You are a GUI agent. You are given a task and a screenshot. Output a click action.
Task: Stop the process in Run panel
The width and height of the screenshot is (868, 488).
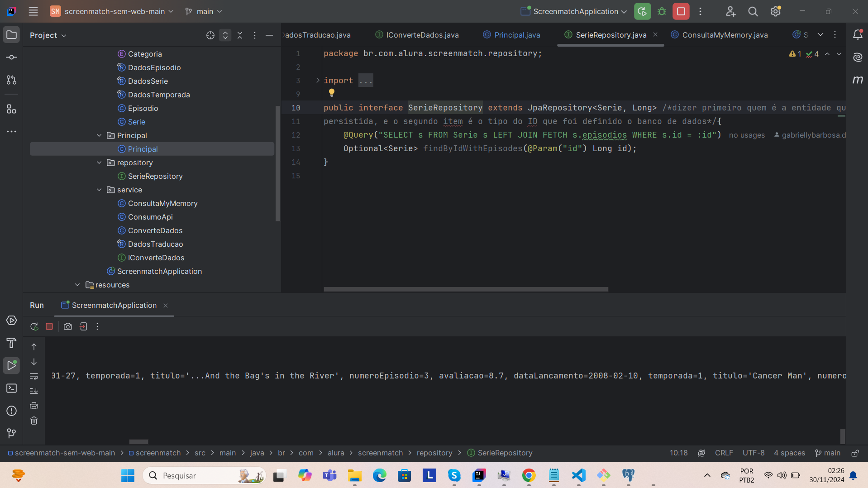[x=49, y=326]
